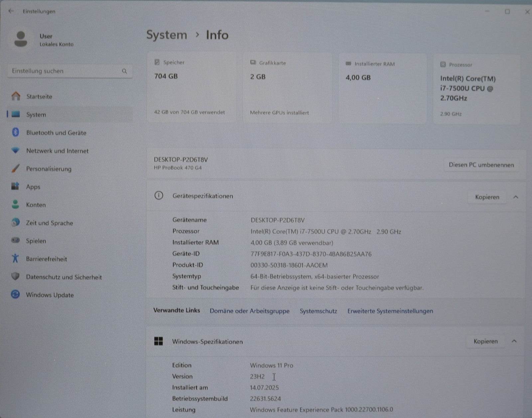Screen dimensions: 532x418
Task: Click the Zeit und Sprache globe icon
Action: pyautogui.click(x=15, y=222)
